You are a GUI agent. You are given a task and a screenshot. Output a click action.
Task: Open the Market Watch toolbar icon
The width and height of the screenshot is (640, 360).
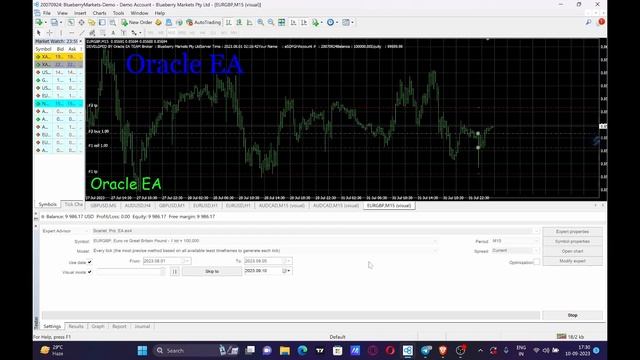(x=71, y=22)
